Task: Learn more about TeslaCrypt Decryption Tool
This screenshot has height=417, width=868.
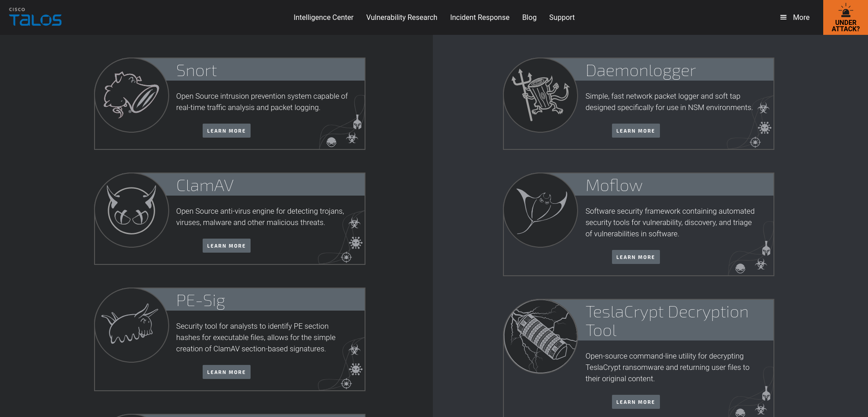Action: point(636,402)
